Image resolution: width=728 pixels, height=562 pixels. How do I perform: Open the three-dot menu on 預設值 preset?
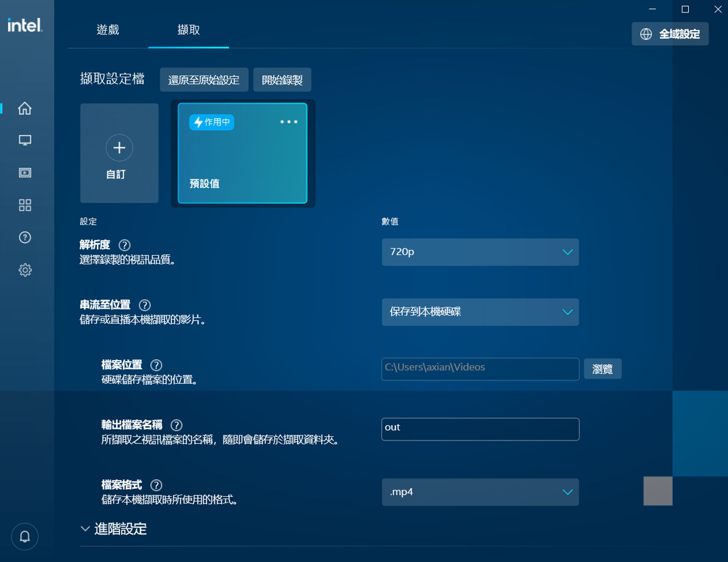(288, 121)
